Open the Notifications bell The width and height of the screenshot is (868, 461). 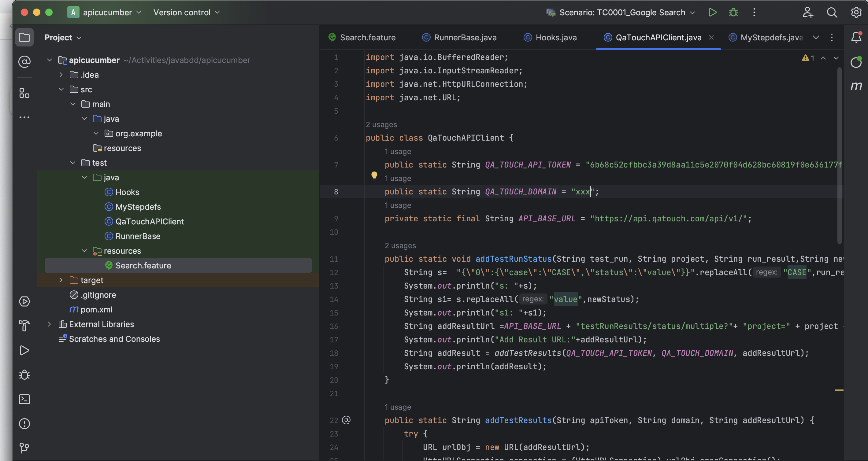pos(856,37)
